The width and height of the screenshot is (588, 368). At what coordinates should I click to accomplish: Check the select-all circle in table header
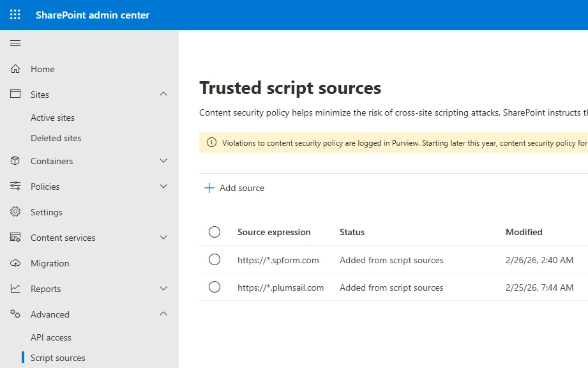pos(215,232)
